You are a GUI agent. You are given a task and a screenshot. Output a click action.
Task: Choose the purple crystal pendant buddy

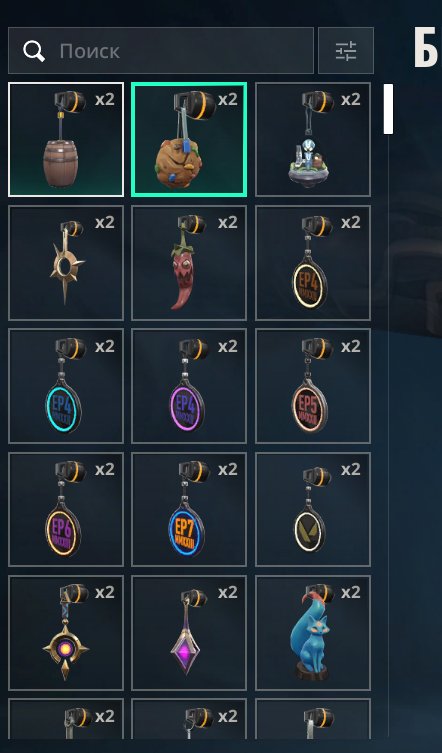(x=189, y=633)
